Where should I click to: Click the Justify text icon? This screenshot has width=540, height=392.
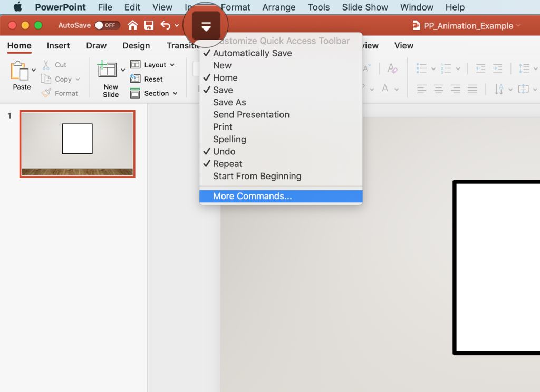[x=472, y=89]
